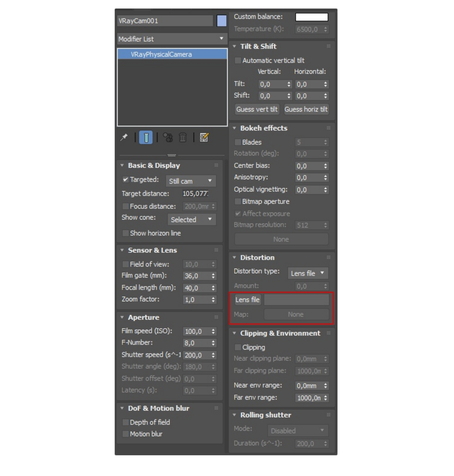
Task: Open the object color swatch
Action: click(x=222, y=21)
